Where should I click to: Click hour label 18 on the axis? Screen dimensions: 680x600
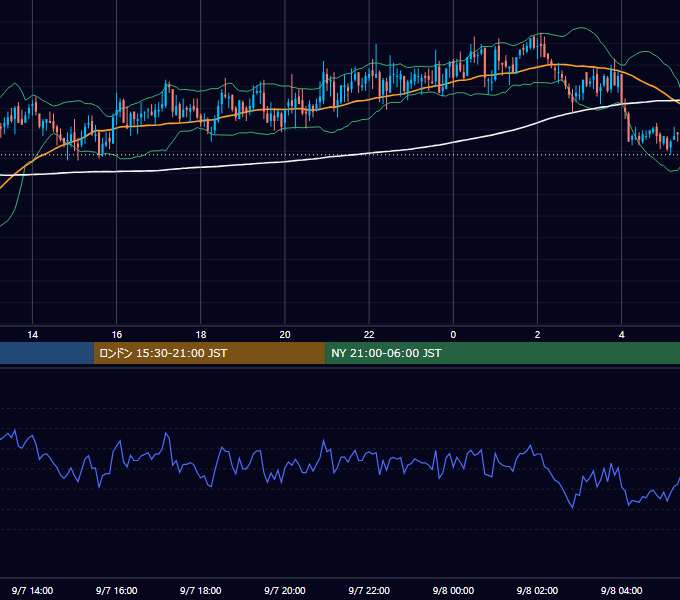click(201, 335)
